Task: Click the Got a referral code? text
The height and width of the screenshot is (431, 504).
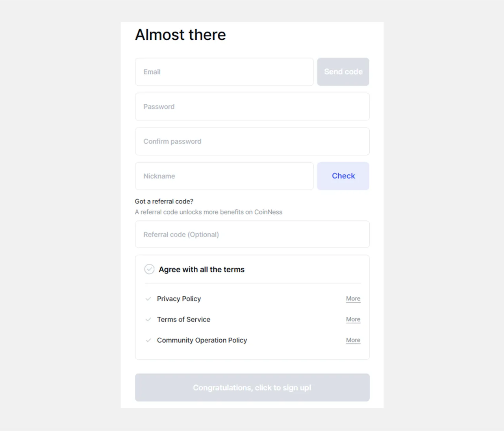Action: tap(164, 202)
